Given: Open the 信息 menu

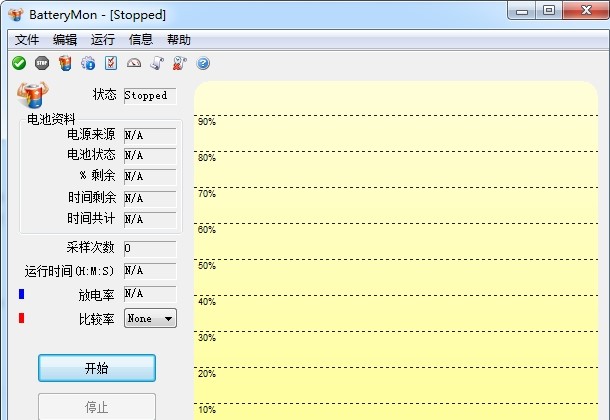Looking at the screenshot, I should click(141, 40).
